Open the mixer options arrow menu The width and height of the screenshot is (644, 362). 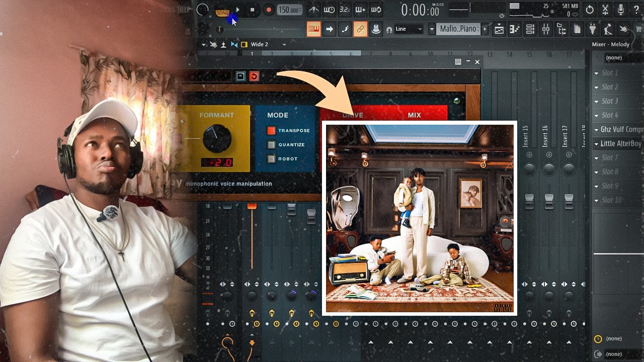coord(204,44)
